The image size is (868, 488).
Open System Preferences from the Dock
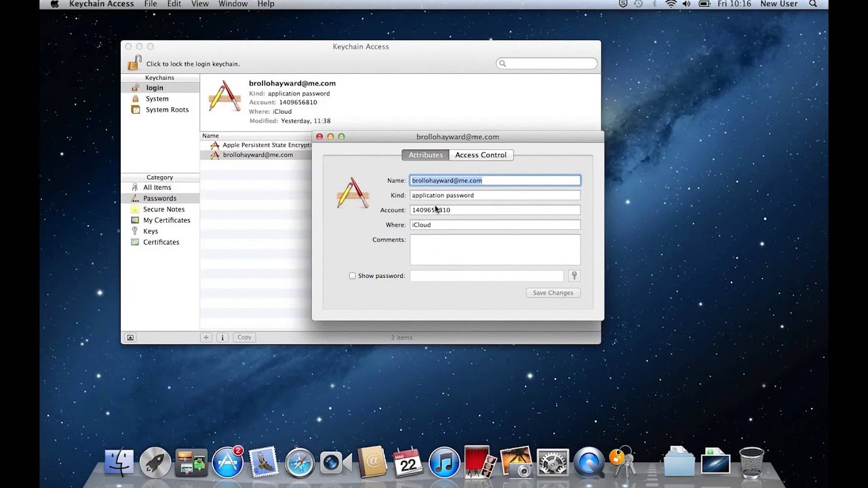tap(553, 462)
